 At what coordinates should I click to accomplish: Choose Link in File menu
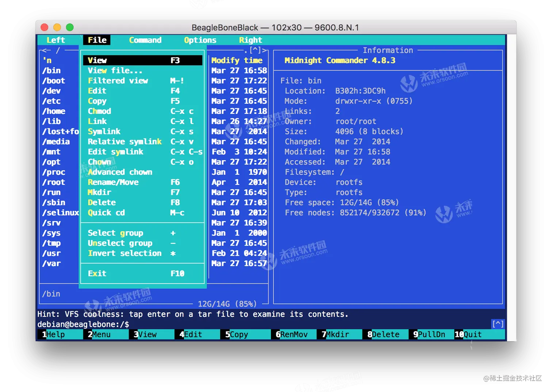point(143,121)
